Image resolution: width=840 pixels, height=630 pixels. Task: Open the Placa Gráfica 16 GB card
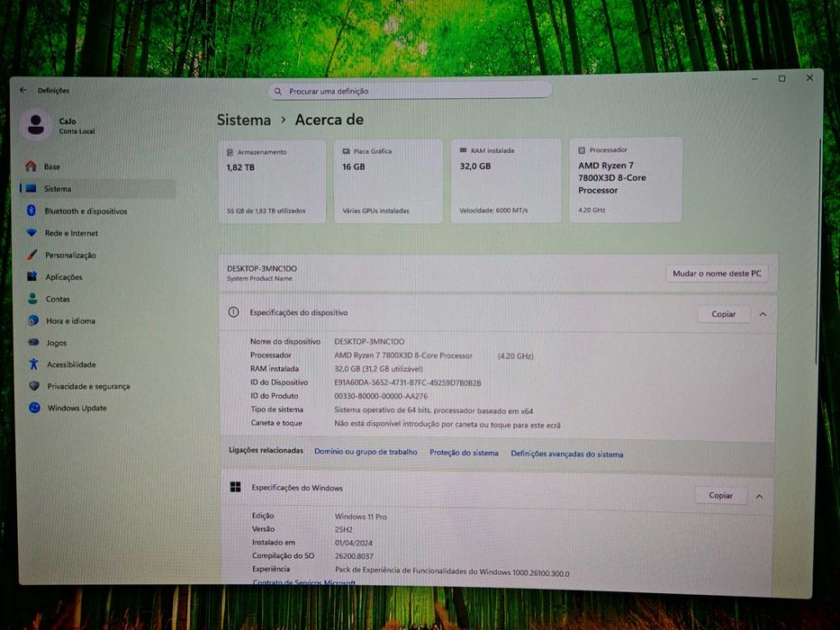[x=388, y=181]
